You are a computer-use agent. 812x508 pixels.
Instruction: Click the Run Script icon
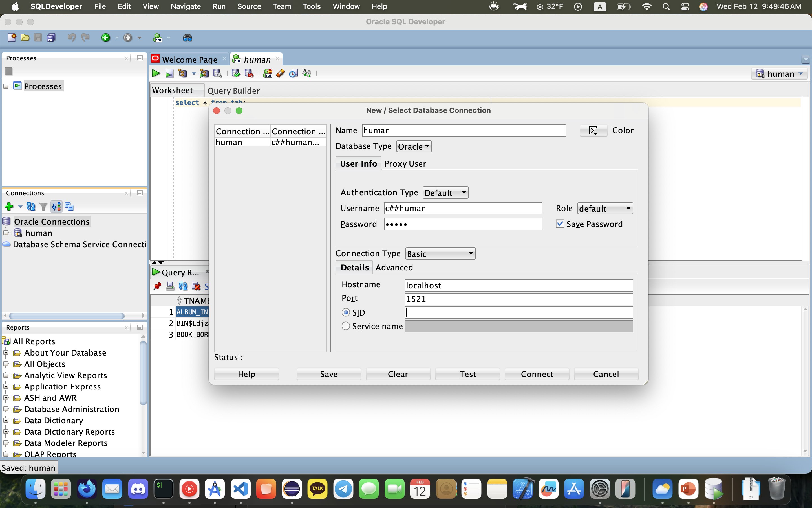(x=169, y=73)
